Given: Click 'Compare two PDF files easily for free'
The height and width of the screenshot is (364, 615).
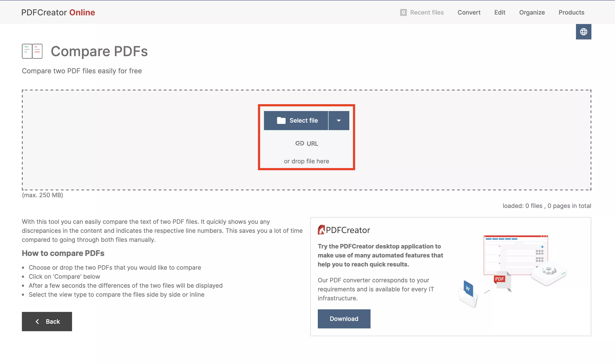Looking at the screenshot, I should coord(82,71).
